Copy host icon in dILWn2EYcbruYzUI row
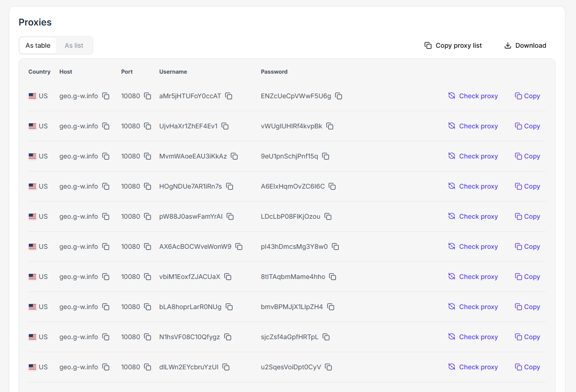Screen dimensions: 576x392 pyautogui.click(x=106, y=367)
